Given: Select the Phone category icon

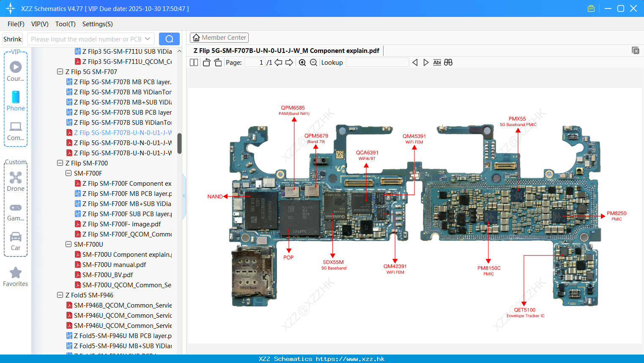Looking at the screenshot, I should pos(16,101).
